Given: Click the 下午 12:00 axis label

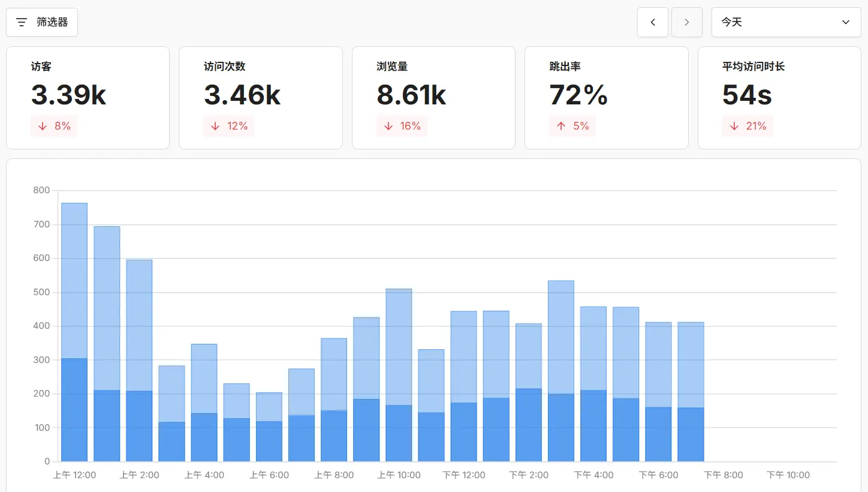Looking at the screenshot, I should (463, 475).
